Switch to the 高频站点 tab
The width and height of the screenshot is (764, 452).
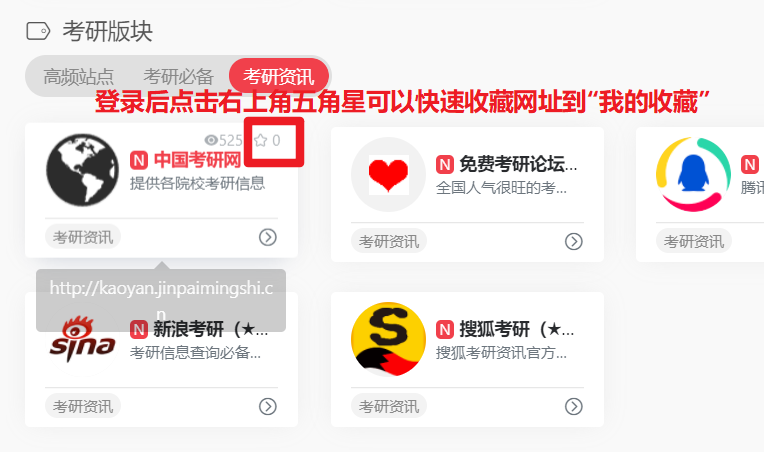tap(78, 76)
